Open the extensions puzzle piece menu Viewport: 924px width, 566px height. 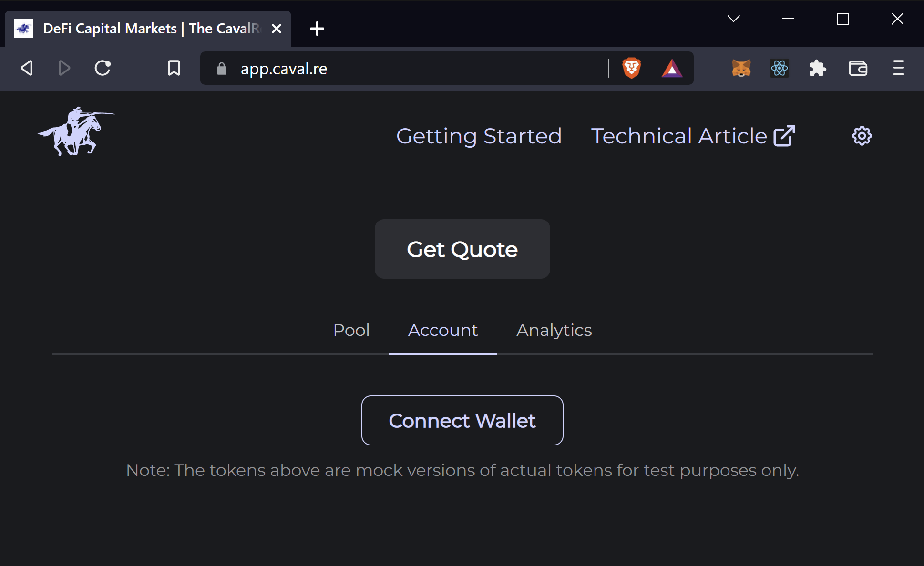(x=817, y=69)
